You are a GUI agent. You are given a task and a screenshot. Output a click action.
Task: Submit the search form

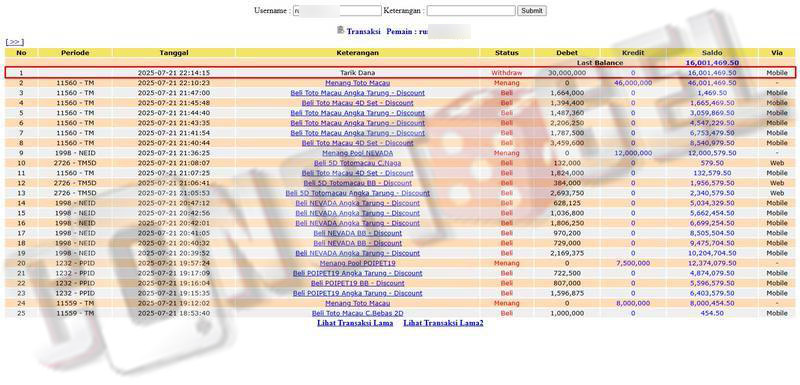click(x=532, y=11)
